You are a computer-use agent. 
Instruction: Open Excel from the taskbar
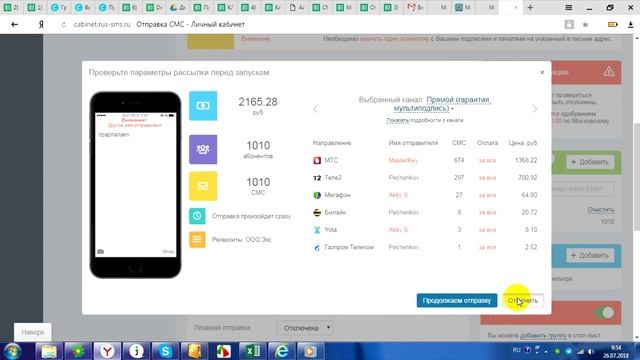click(253, 351)
